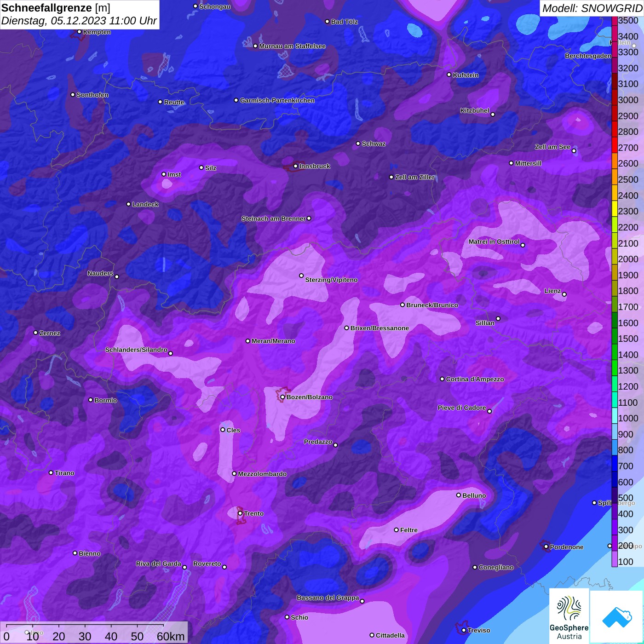Click the Riva del Garda label
Viewport: 644px width, 644px height.
159,563
